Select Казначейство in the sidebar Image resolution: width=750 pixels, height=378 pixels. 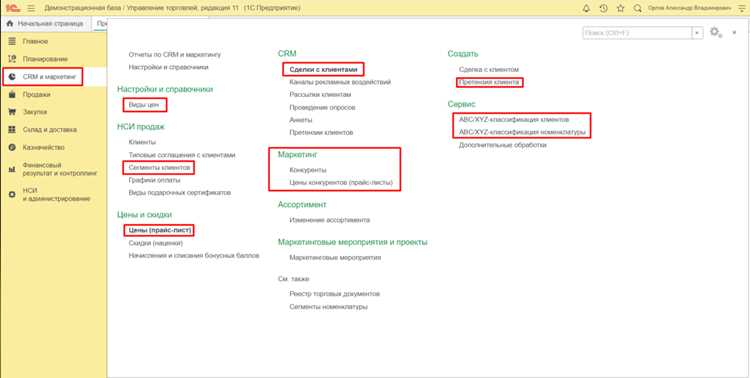pos(44,147)
